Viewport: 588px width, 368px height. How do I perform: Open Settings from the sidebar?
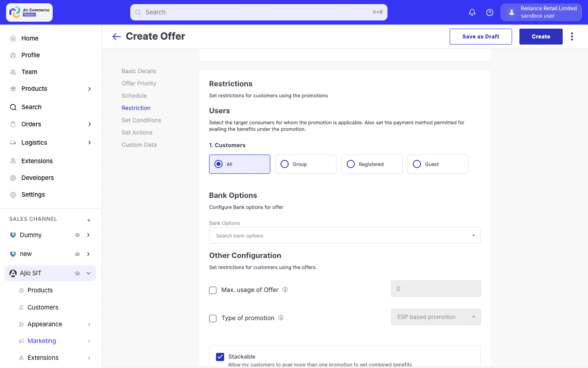(33, 194)
